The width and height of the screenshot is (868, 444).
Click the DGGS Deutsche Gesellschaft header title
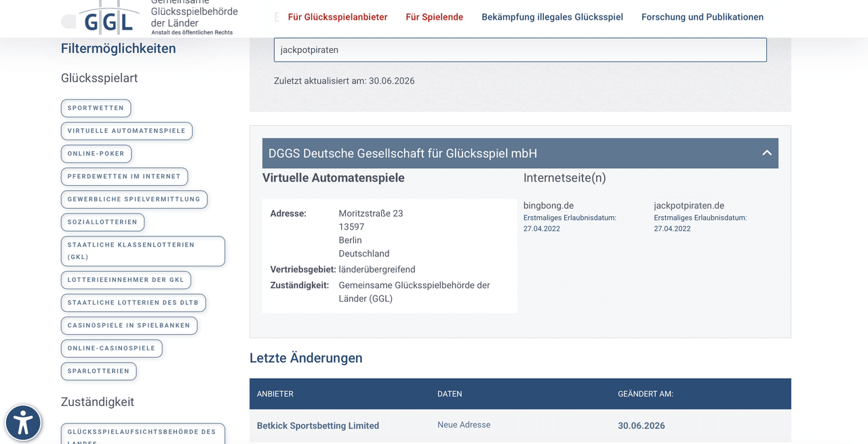coord(403,153)
